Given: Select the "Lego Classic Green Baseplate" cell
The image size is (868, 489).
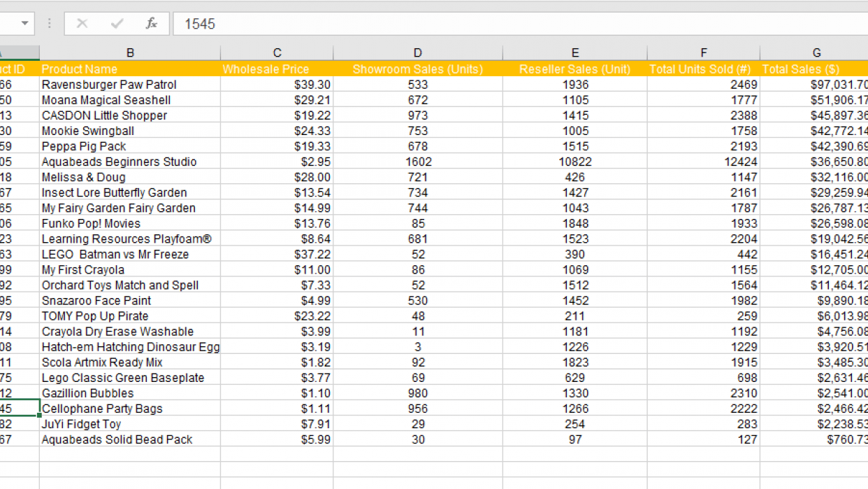Looking at the screenshot, I should coord(130,377).
